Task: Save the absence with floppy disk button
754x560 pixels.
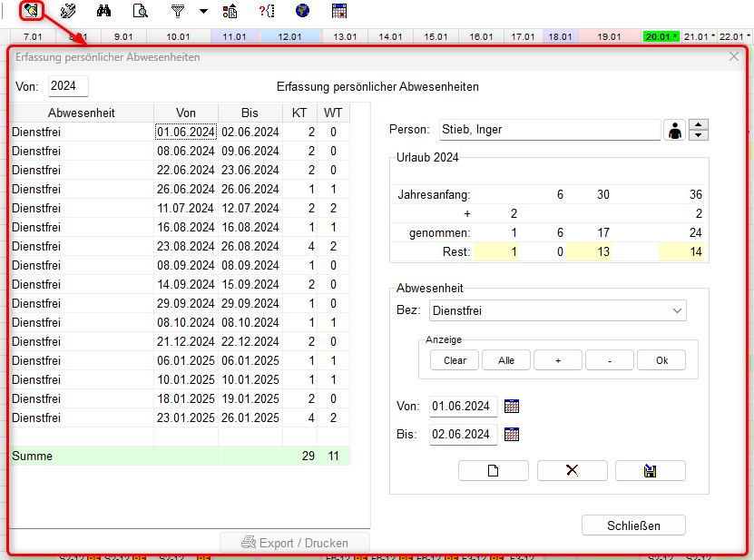Action: 650,470
